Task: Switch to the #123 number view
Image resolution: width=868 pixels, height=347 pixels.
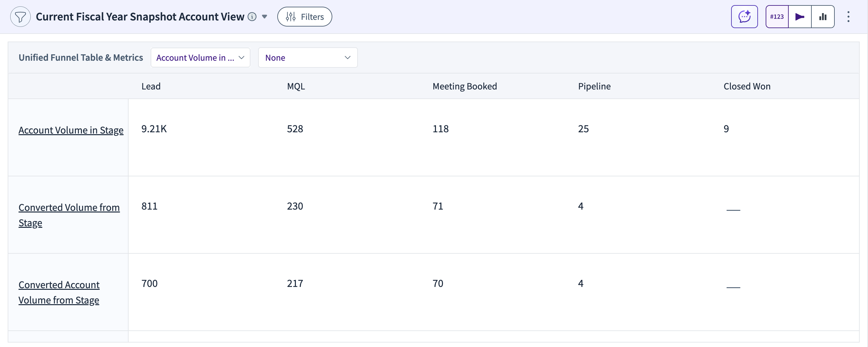Action: (777, 17)
